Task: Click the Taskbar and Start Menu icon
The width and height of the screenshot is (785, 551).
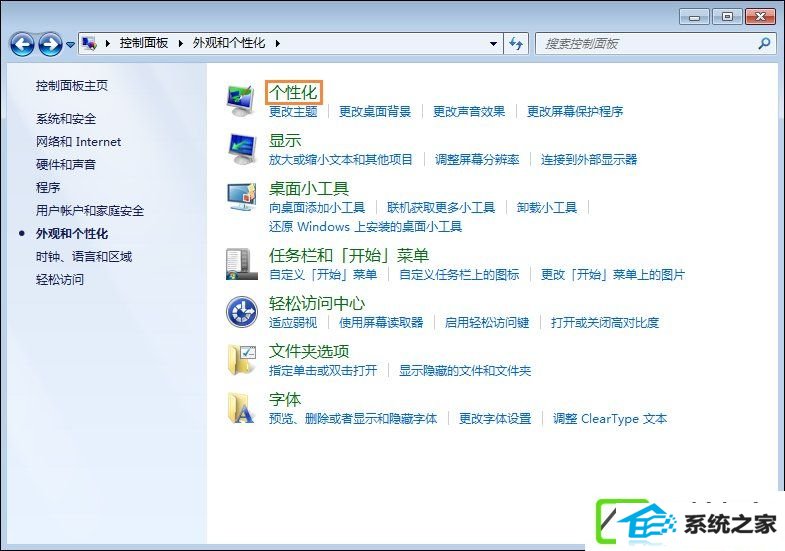Action: [x=241, y=263]
